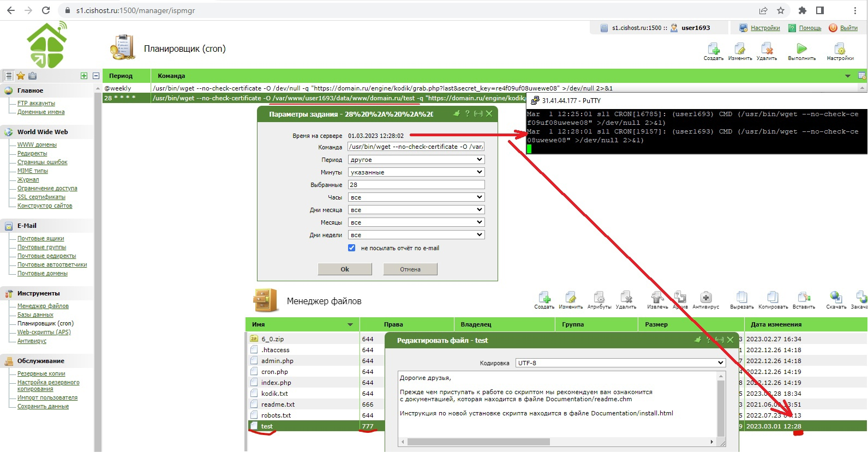This screenshot has height=453, width=868.
Task: Click the Отмена button in task dialog
Action: point(410,269)
